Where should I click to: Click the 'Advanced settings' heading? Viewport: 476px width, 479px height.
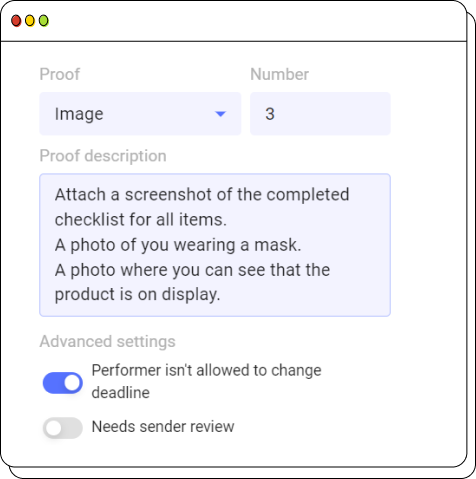(x=107, y=341)
